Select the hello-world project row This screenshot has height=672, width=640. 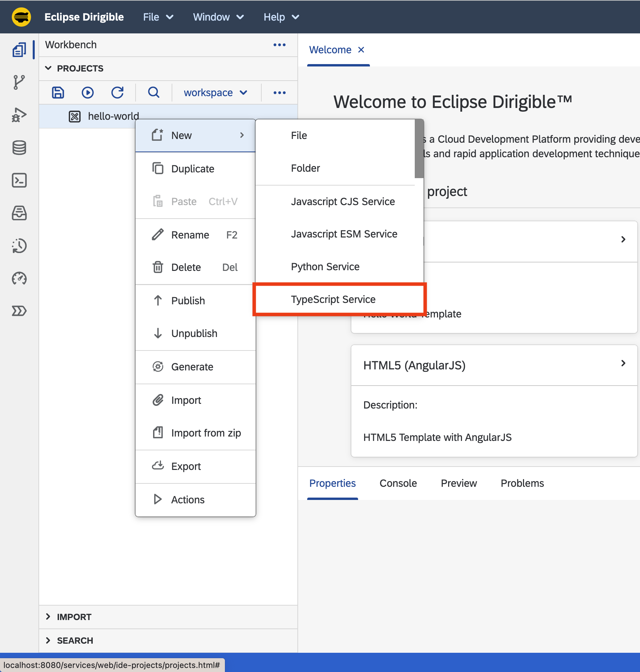tap(169, 116)
